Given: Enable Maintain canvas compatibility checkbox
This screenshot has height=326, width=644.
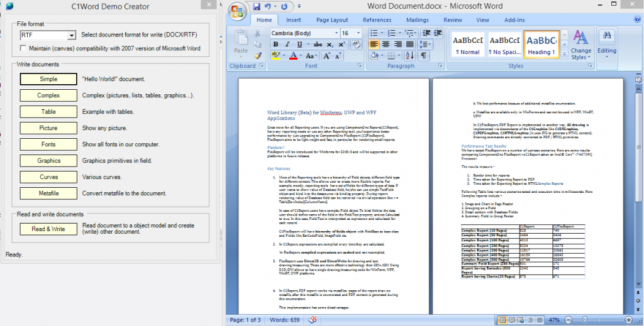Looking at the screenshot, I should [x=23, y=48].
